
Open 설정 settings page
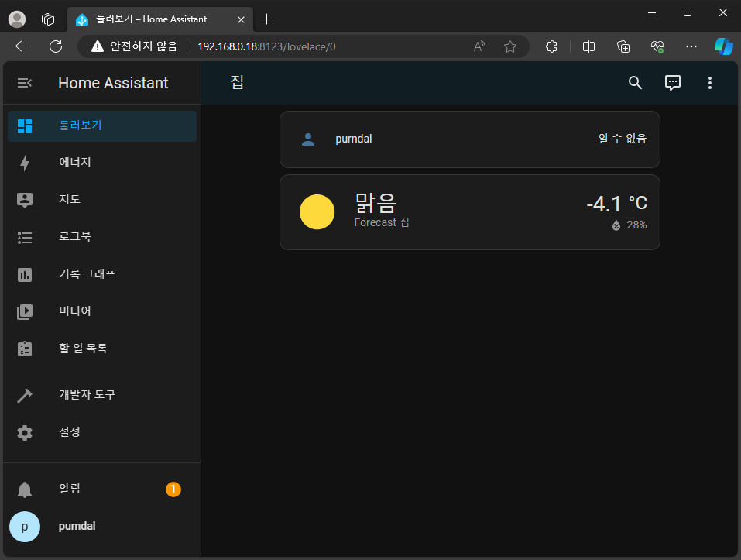[102, 432]
